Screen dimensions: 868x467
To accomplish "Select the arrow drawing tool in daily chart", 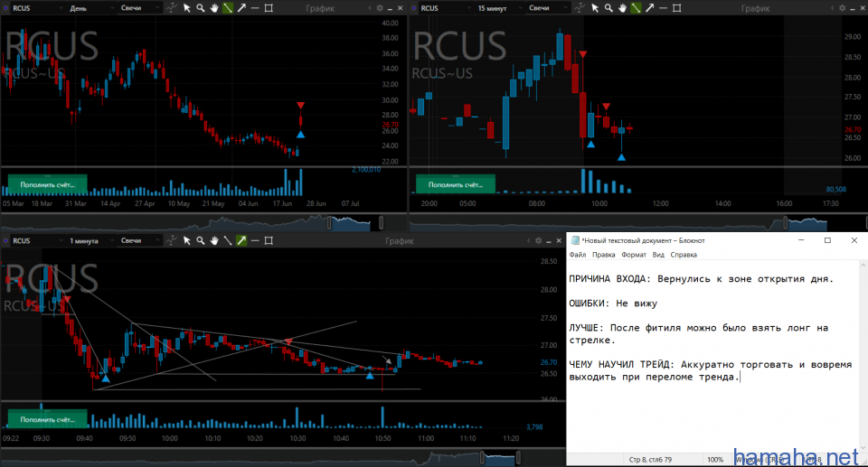I will [241, 8].
